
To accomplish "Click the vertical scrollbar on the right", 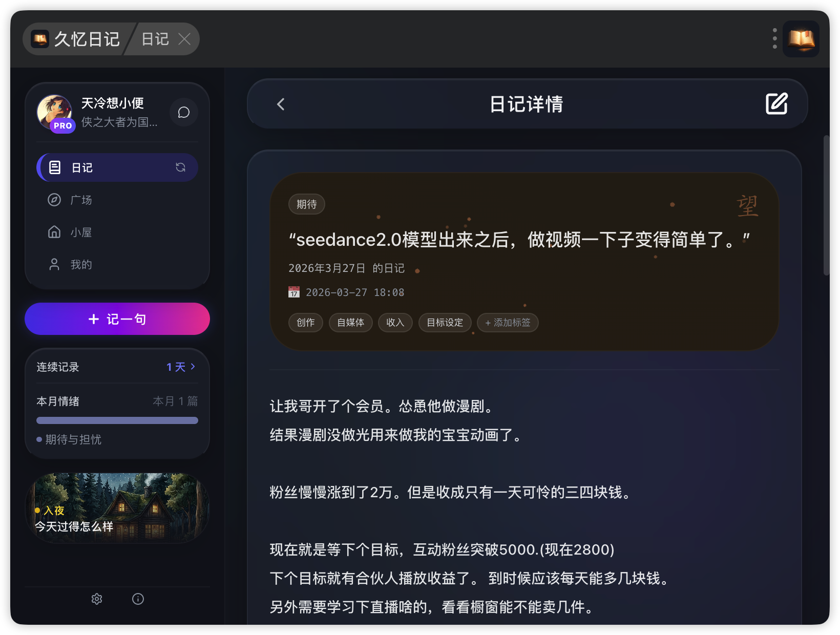I will click(x=826, y=205).
